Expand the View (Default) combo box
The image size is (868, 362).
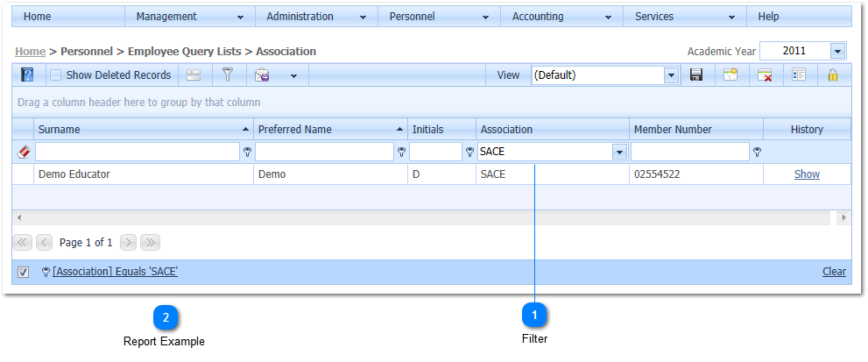[x=672, y=75]
